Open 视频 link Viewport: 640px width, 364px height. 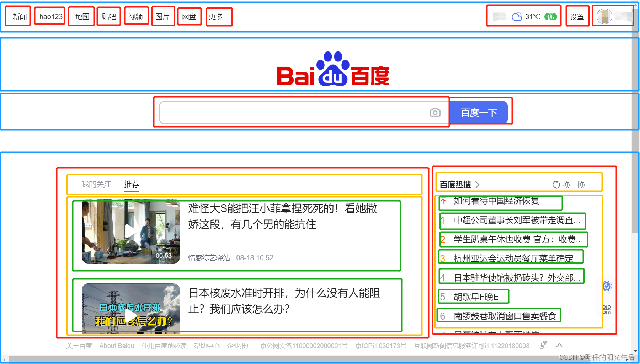pos(135,17)
